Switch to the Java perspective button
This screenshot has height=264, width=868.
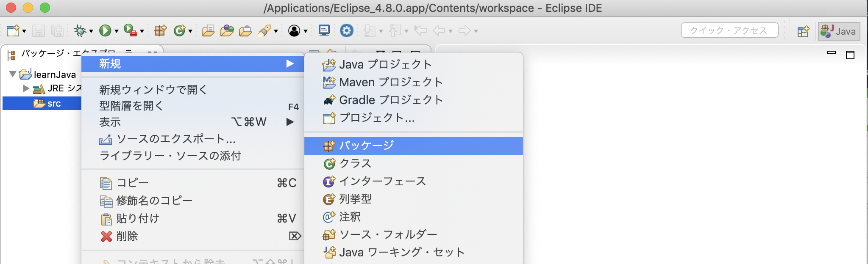click(839, 31)
